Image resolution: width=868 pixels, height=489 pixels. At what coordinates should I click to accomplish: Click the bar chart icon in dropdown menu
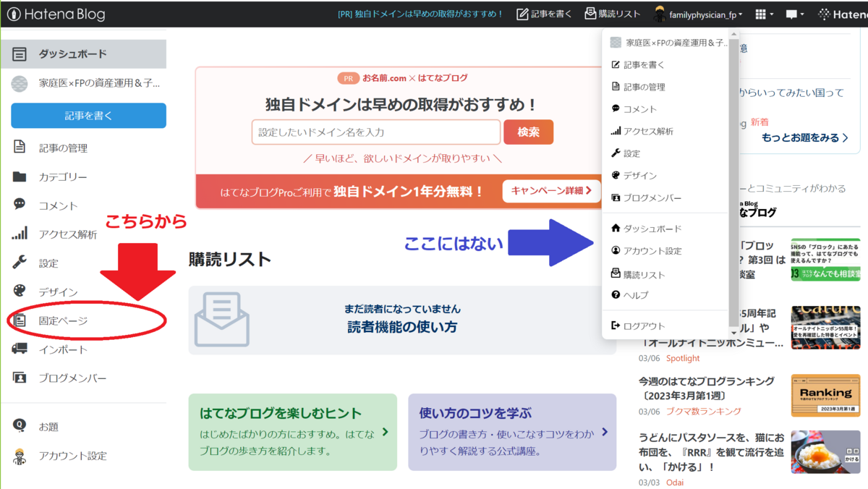point(616,131)
